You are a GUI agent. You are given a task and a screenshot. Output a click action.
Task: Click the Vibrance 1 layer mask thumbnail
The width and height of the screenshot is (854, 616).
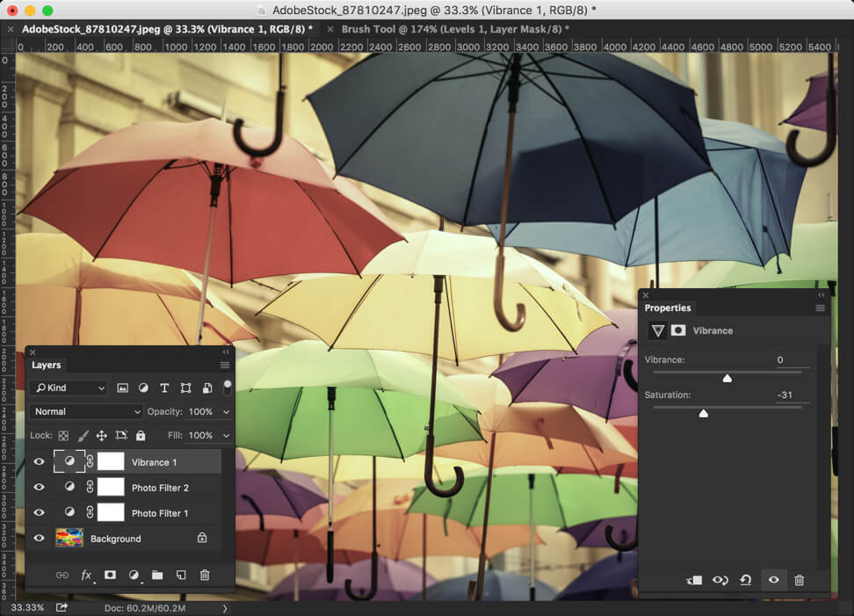point(111,461)
